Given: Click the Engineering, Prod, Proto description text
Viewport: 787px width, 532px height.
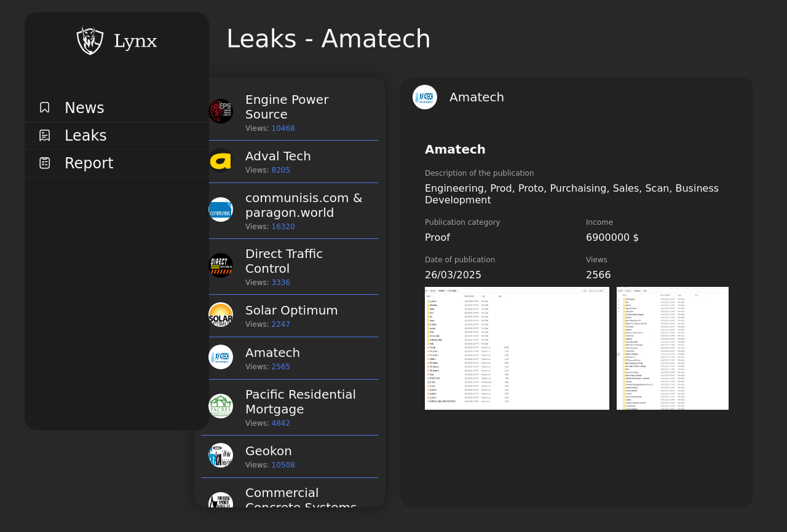Looking at the screenshot, I should [x=572, y=194].
